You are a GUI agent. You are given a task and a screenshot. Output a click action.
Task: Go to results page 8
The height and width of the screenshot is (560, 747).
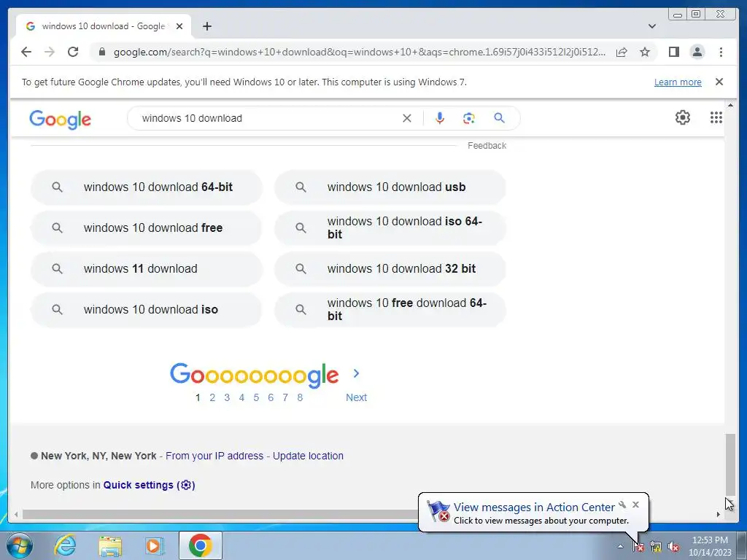(x=300, y=397)
